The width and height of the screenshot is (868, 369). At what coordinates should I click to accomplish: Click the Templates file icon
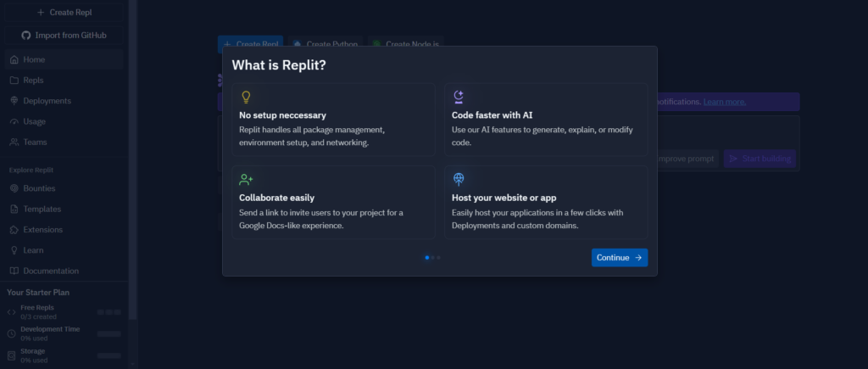(x=14, y=209)
